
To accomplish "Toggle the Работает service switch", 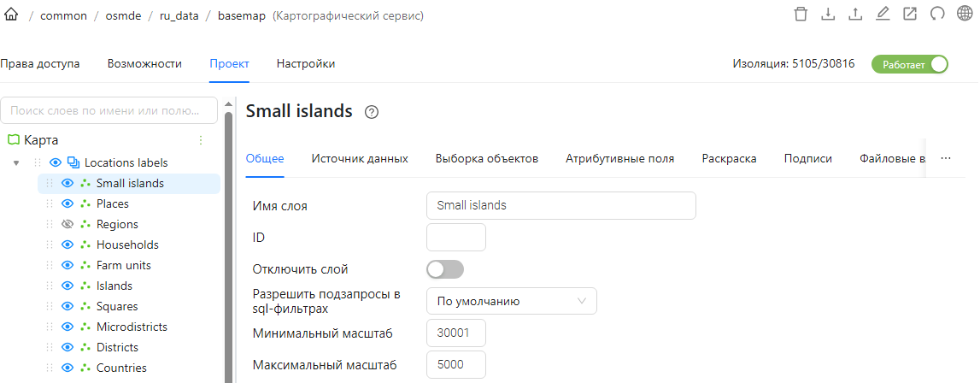I will pyautogui.click(x=910, y=64).
